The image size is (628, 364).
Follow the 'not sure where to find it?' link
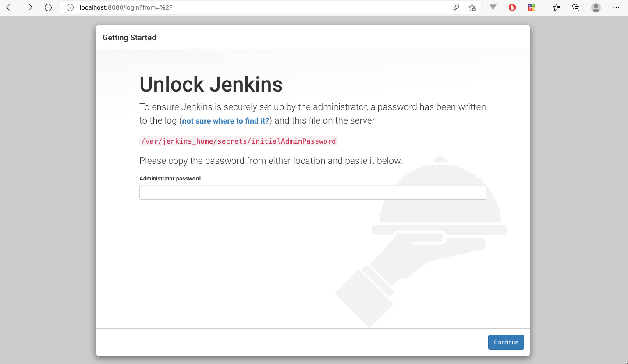click(x=226, y=121)
